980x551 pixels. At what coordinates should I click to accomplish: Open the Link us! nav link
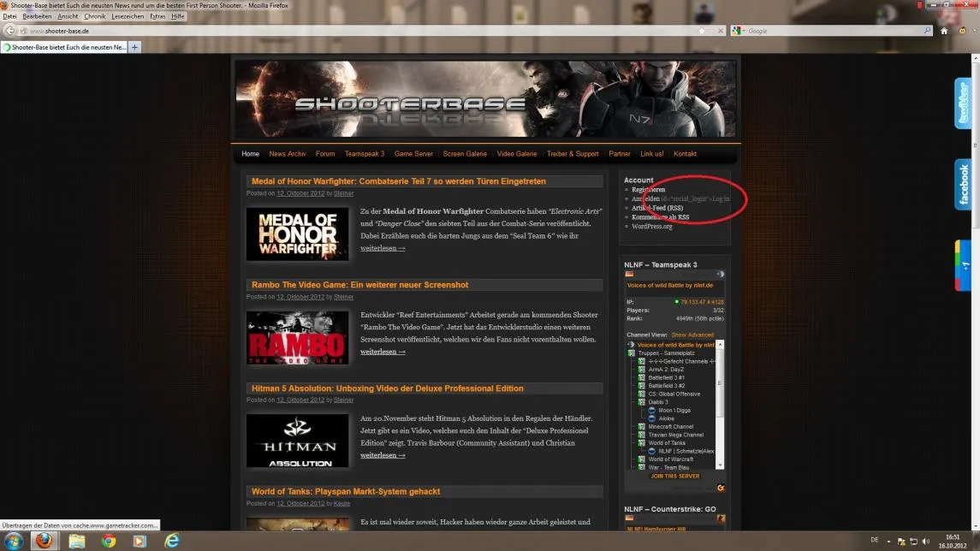click(x=652, y=154)
